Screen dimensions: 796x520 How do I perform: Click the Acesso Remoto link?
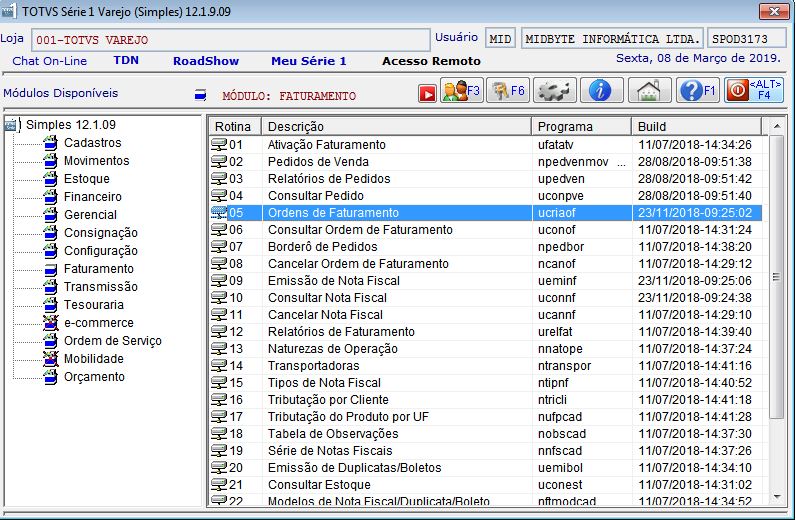coord(431,61)
